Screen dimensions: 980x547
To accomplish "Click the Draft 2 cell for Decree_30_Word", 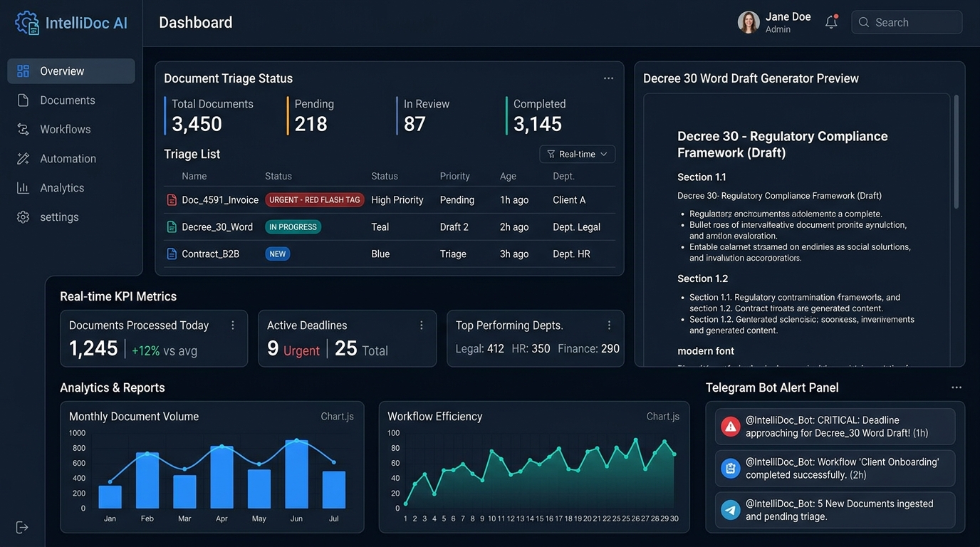I will (454, 227).
